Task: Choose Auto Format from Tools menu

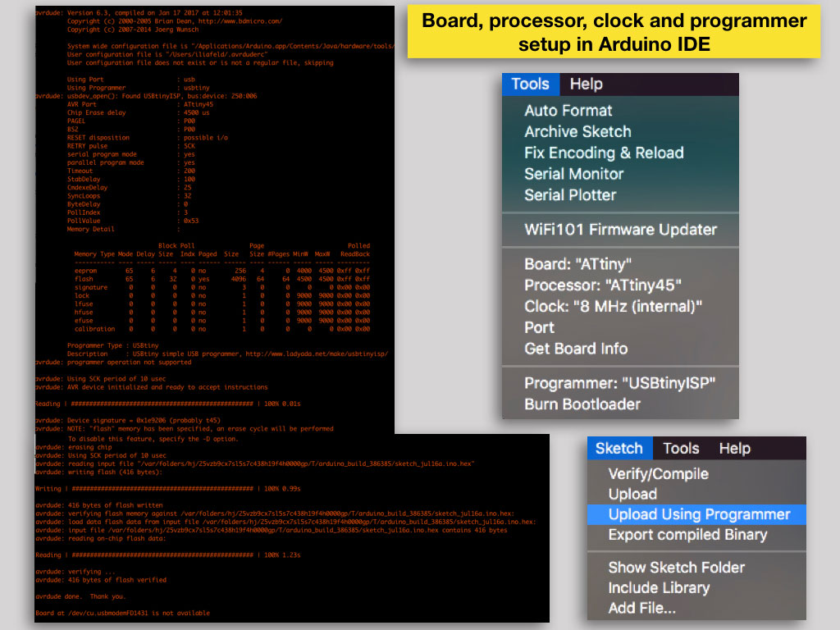Action: point(568,111)
